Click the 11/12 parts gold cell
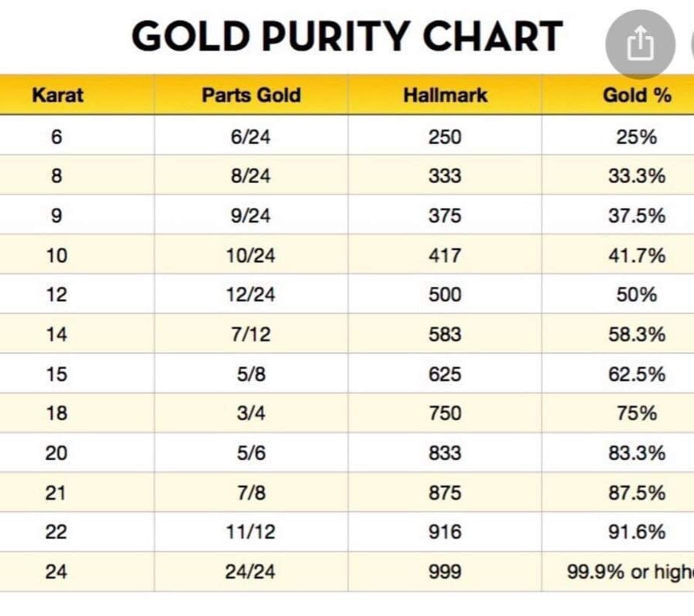The height and width of the screenshot is (616, 694). point(251,532)
